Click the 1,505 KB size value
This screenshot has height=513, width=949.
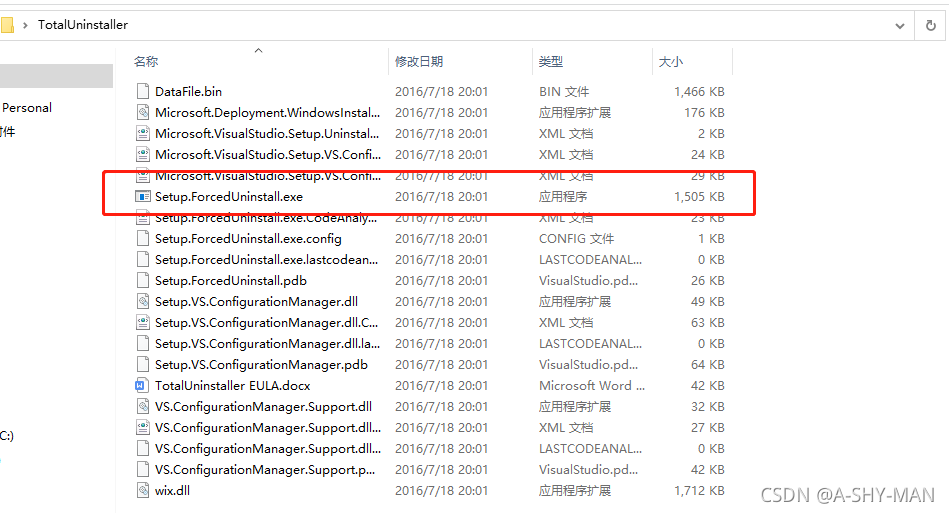click(699, 197)
